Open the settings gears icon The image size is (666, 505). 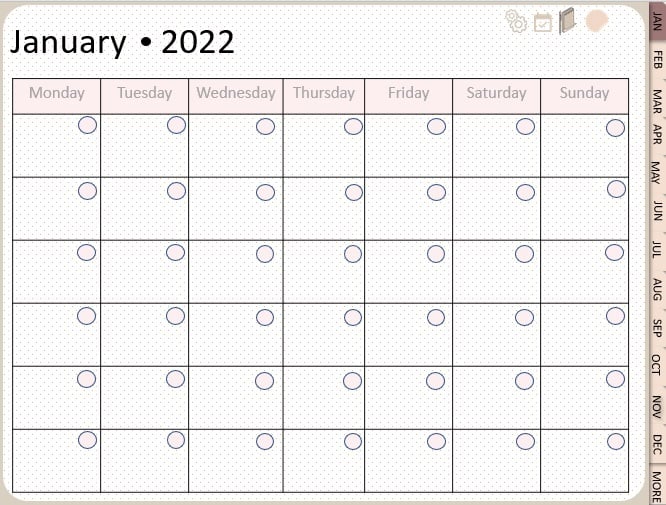(x=516, y=21)
